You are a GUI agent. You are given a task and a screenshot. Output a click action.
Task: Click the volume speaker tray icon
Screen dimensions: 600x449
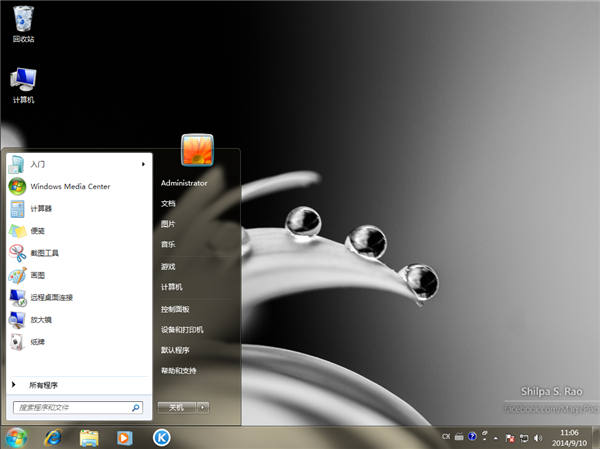pyautogui.click(x=538, y=437)
